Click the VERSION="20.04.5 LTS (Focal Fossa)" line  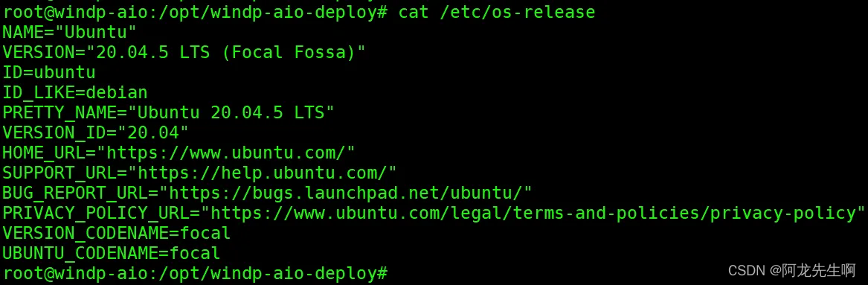(184, 53)
